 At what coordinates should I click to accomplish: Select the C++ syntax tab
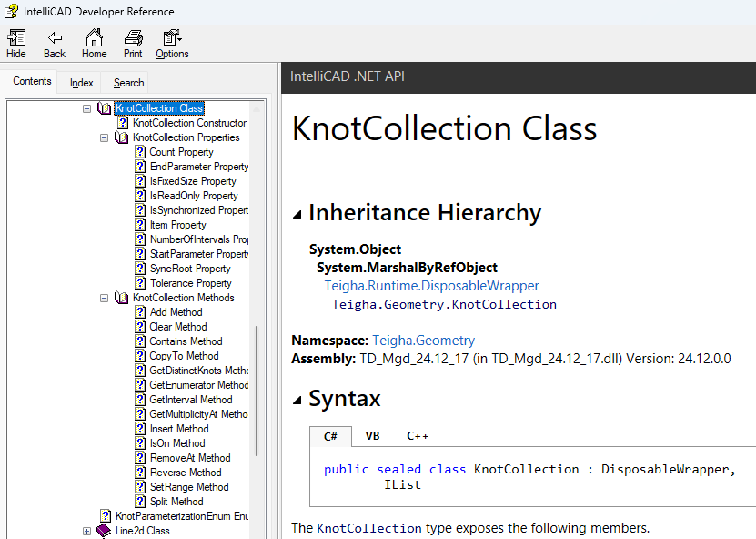click(x=417, y=436)
